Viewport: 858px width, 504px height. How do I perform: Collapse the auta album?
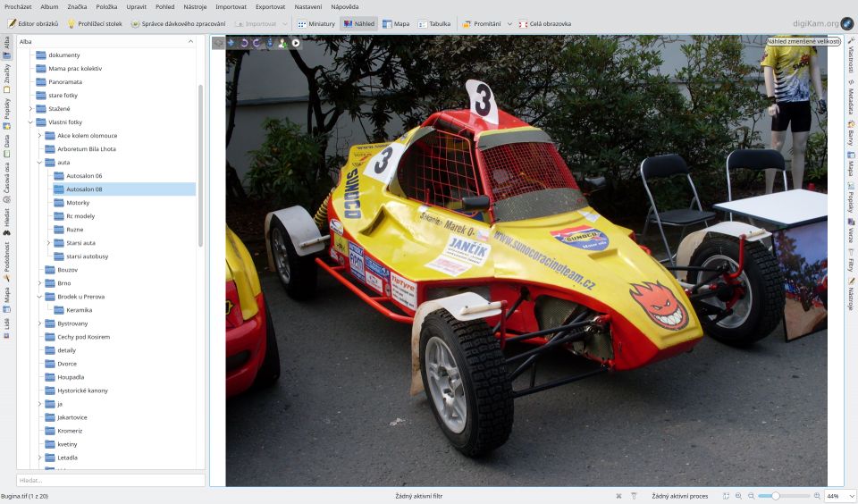coord(39,163)
